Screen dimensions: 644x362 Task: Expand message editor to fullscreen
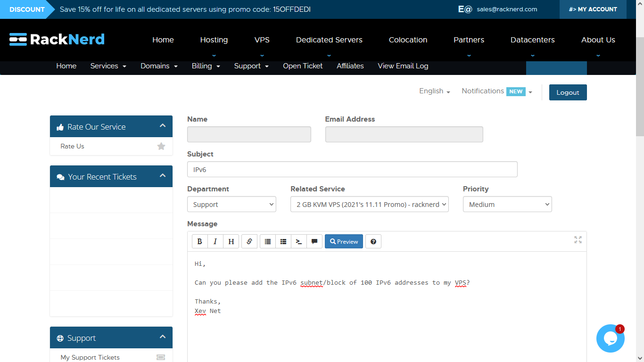(578, 240)
